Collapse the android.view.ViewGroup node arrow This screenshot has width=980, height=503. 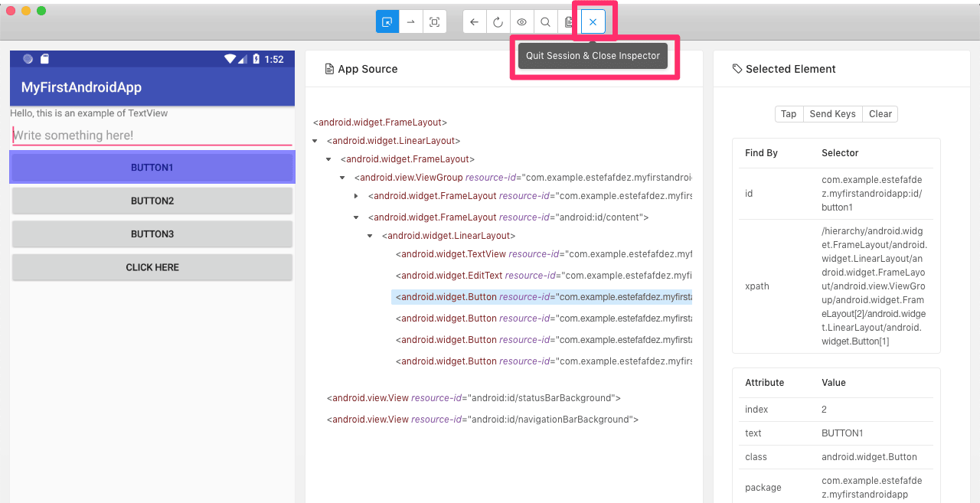(x=343, y=178)
